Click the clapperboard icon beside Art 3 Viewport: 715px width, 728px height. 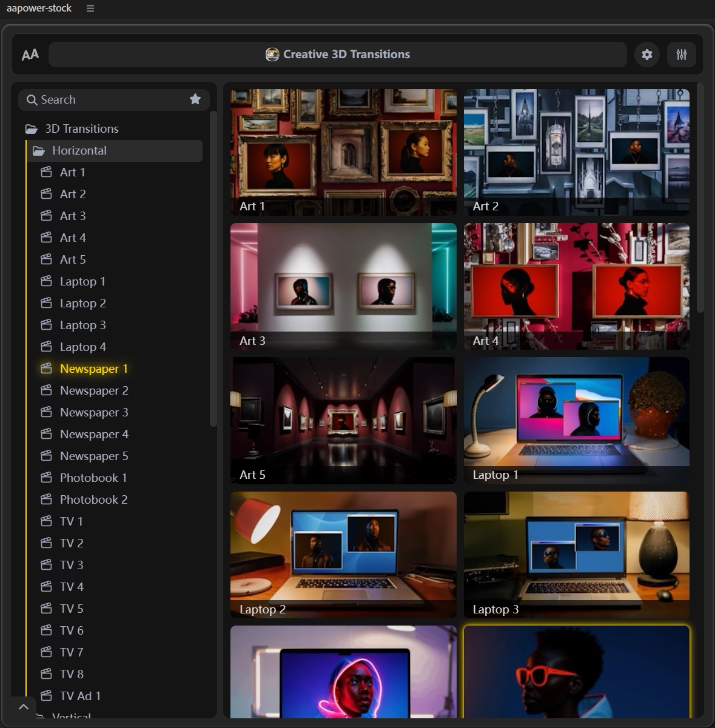pyautogui.click(x=46, y=216)
